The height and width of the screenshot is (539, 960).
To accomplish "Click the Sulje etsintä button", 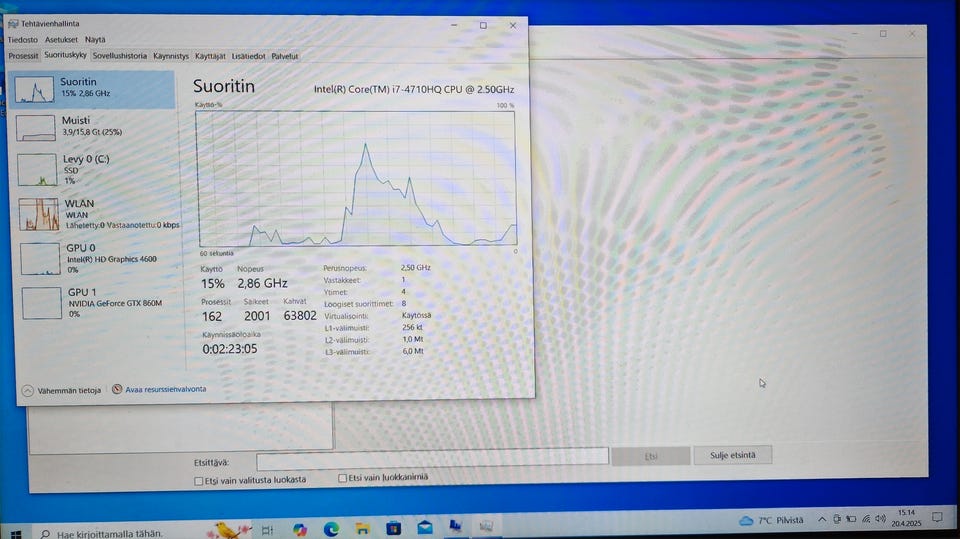I will pos(732,455).
